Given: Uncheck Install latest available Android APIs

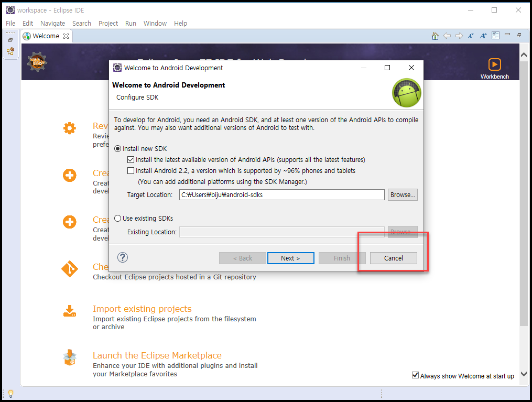Looking at the screenshot, I should point(131,159).
